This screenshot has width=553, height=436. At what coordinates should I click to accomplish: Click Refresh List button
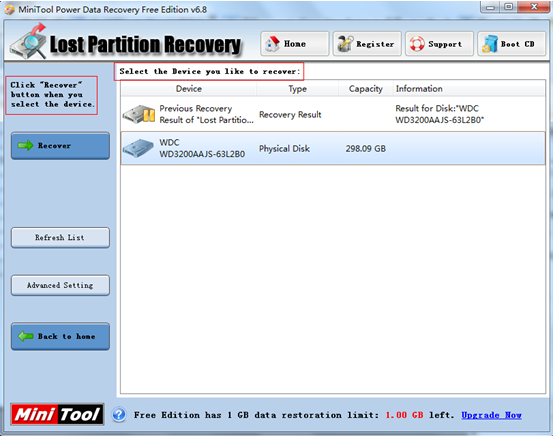coord(60,237)
